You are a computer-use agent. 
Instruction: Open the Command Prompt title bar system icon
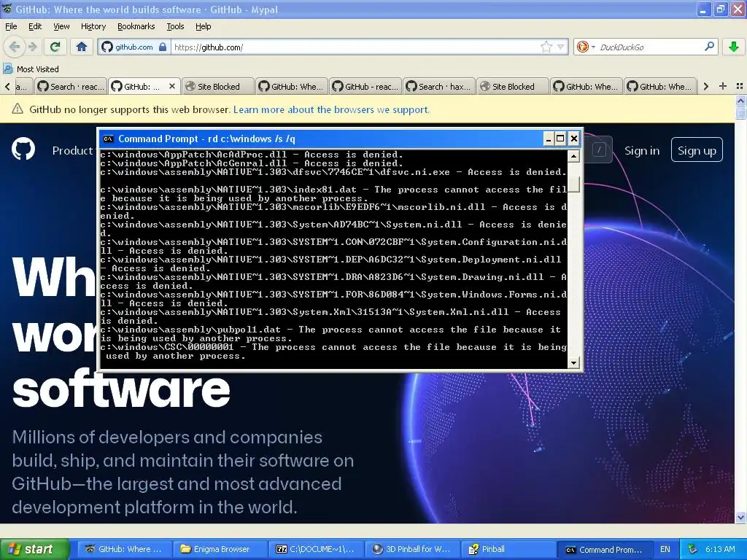(108, 139)
